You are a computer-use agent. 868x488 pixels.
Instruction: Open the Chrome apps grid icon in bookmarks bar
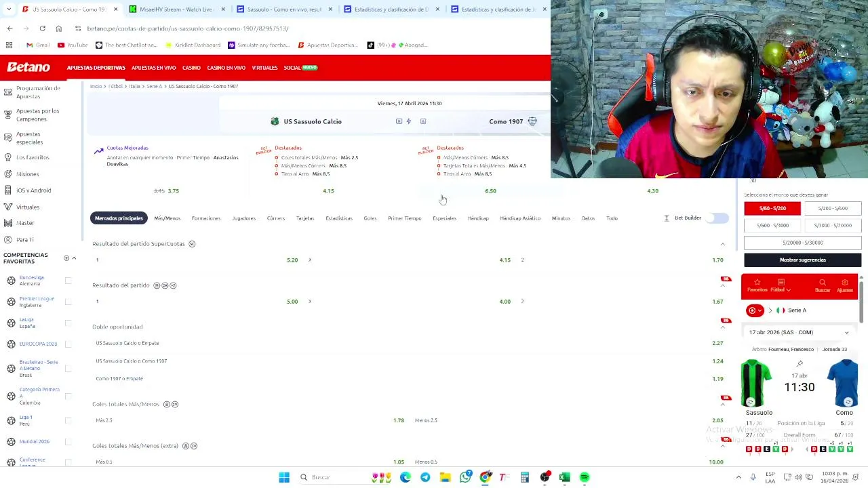(9, 45)
